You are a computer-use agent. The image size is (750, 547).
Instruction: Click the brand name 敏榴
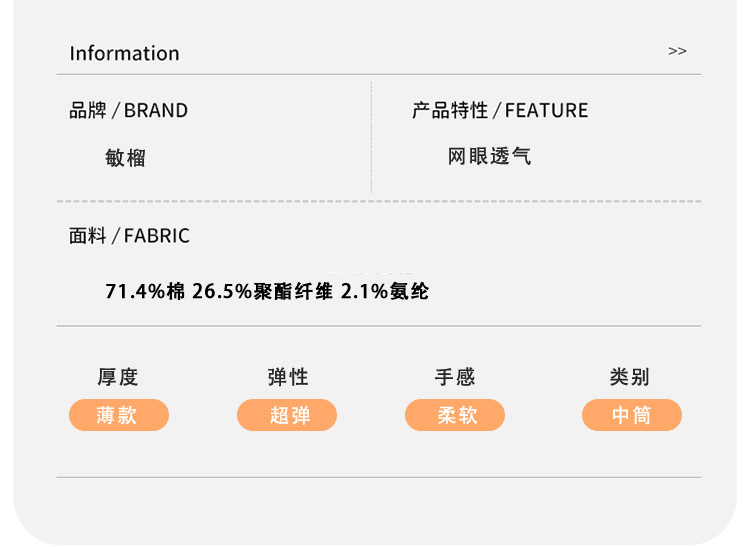point(125,158)
